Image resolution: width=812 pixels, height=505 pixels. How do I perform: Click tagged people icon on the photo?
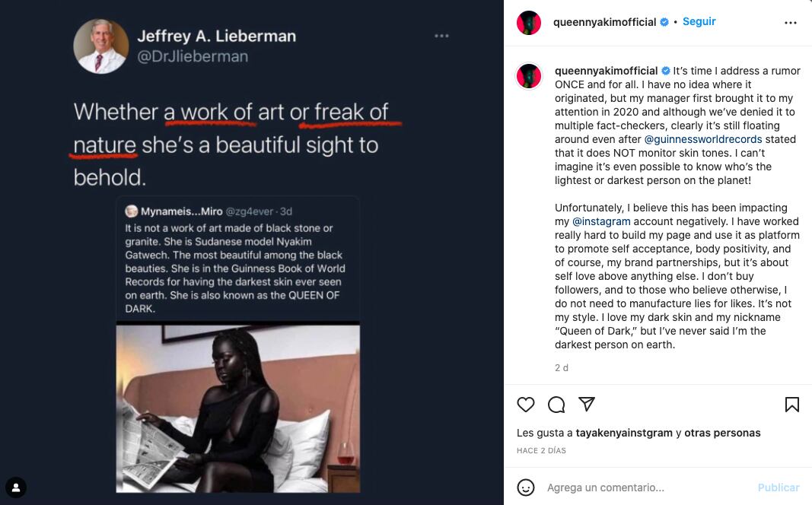[16, 488]
